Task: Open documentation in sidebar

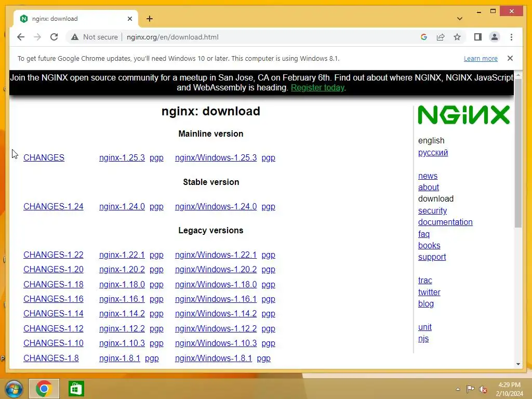Action: 445,222
